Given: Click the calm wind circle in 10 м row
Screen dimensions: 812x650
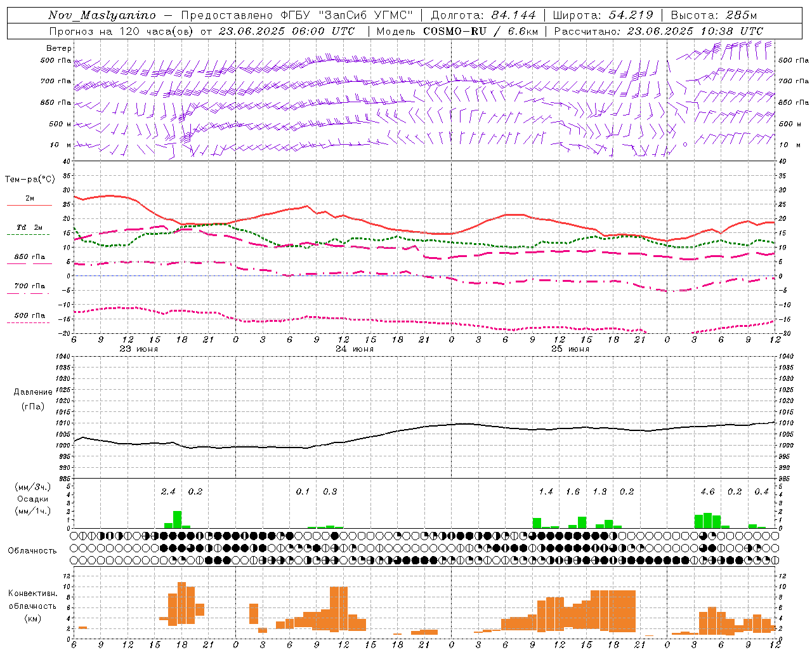Looking at the screenshot, I should tap(685, 145).
